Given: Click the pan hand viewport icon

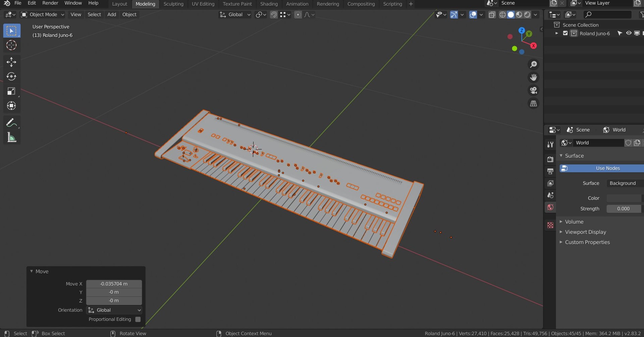Looking at the screenshot, I should pos(533,77).
